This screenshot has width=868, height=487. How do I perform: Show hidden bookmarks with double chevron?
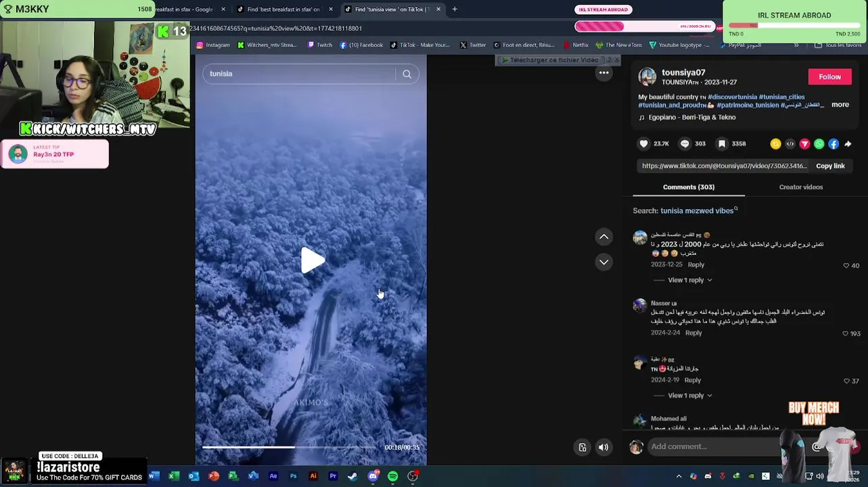[796, 45]
